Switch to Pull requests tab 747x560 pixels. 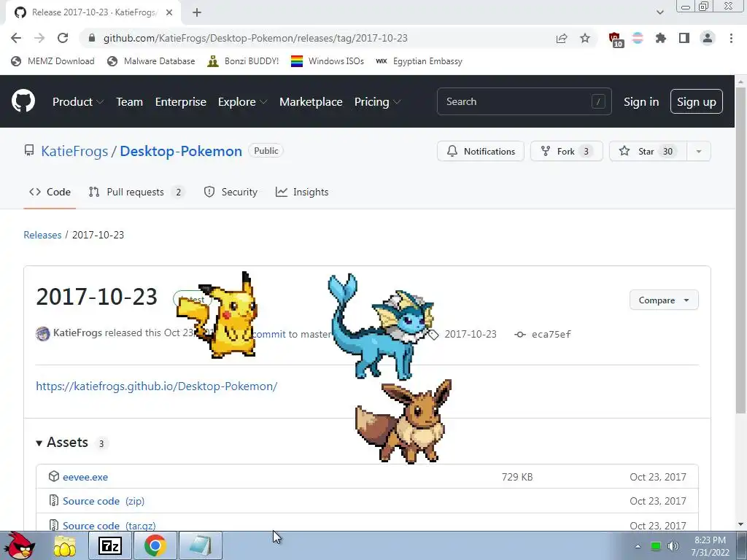tap(136, 192)
